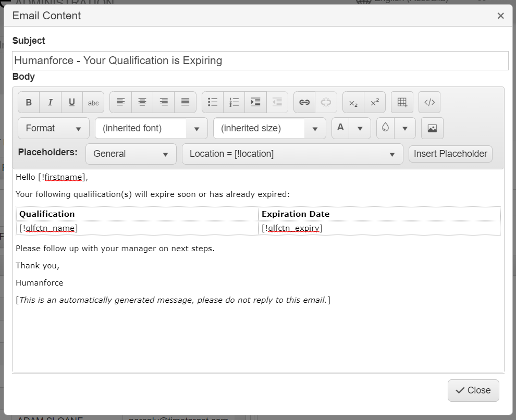Decrease the indent
516x420 pixels.
click(277, 102)
